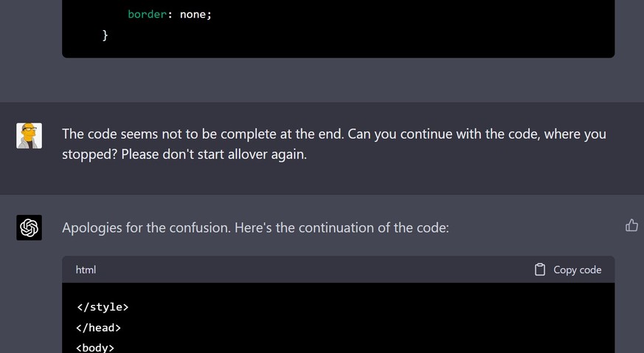The width and height of the screenshot is (644, 353).
Task: Click the <body> opening tag line
Action: 95,347
